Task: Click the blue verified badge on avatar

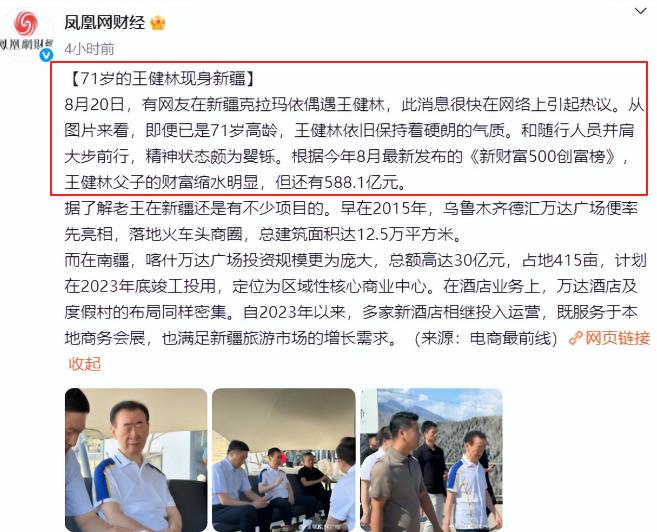Action: (46, 55)
